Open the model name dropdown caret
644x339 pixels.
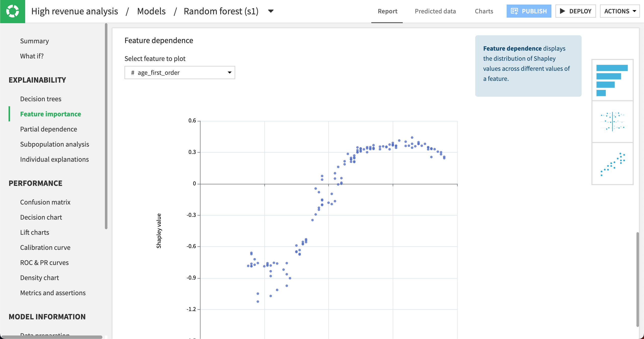[271, 11]
